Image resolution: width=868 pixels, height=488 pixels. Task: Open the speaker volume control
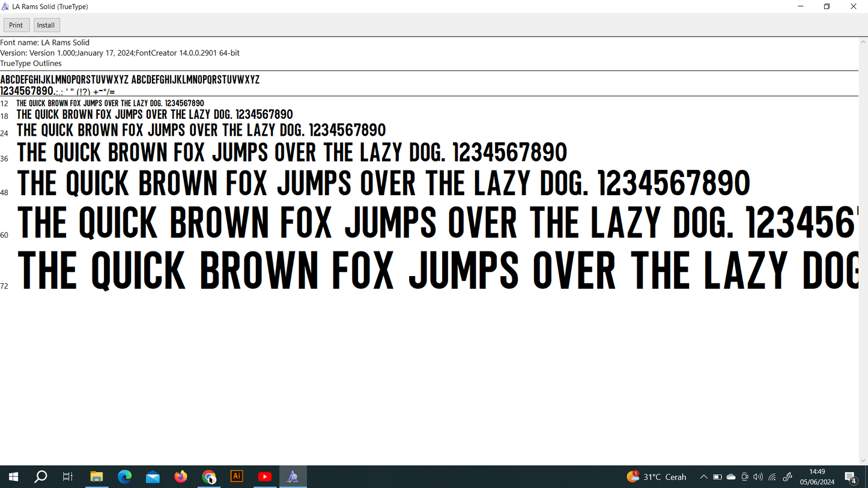(758, 477)
